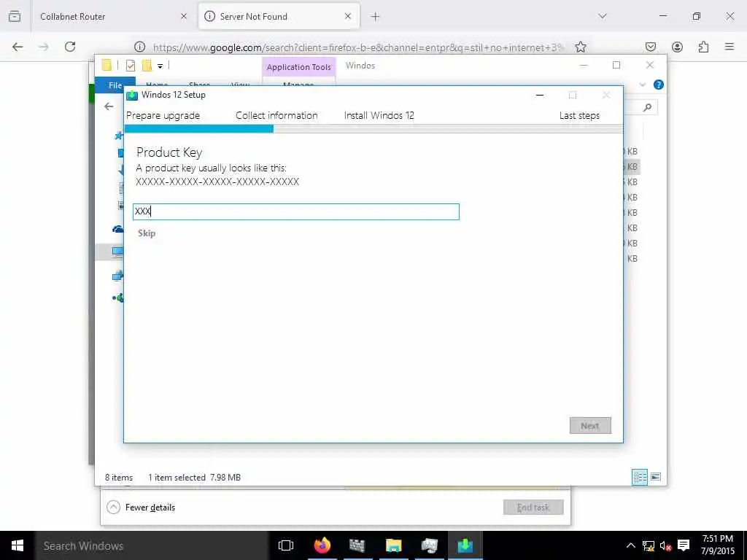Viewport: 747px width, 560px height.
Task: Click the Explorer search magnifier icon
Action: coord(647,108)
